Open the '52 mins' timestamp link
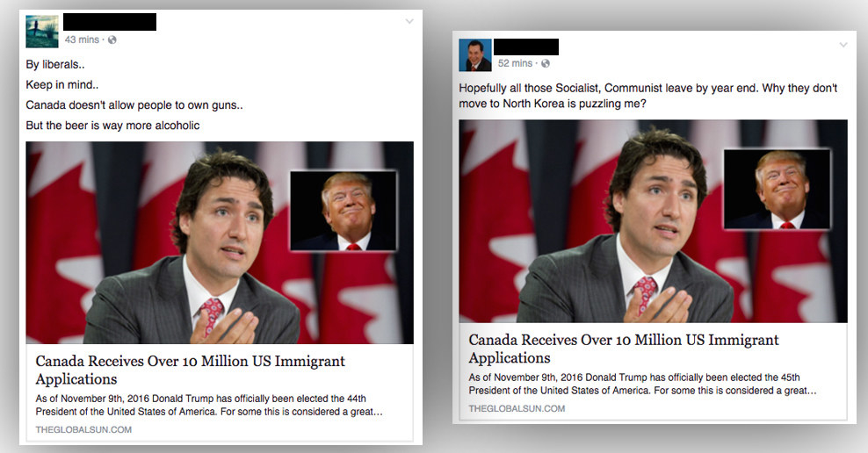Viewport: 868px width, 453px height. tap(515, 63)
